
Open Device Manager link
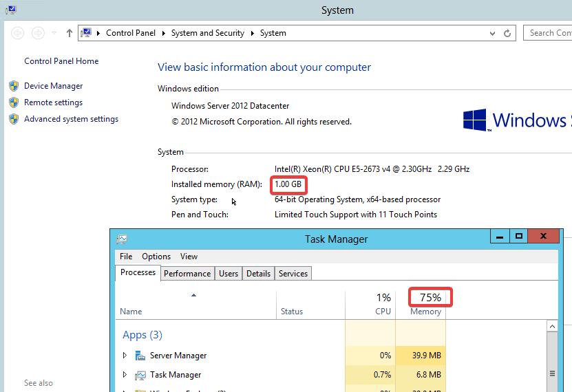coord(53,86)
